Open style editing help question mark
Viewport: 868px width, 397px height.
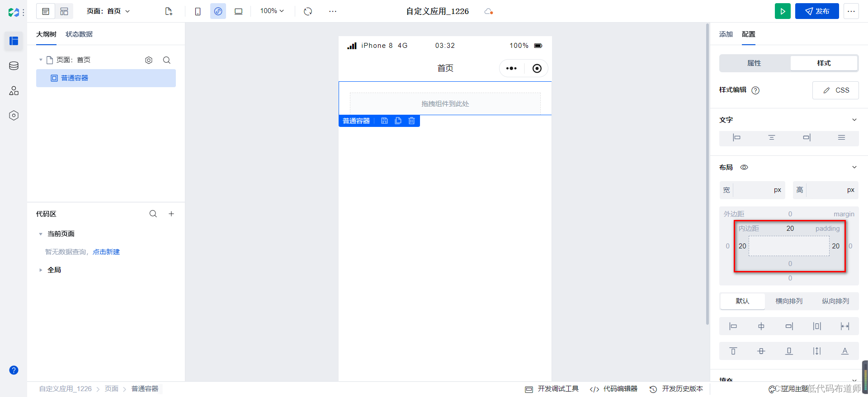coord(755,90)
